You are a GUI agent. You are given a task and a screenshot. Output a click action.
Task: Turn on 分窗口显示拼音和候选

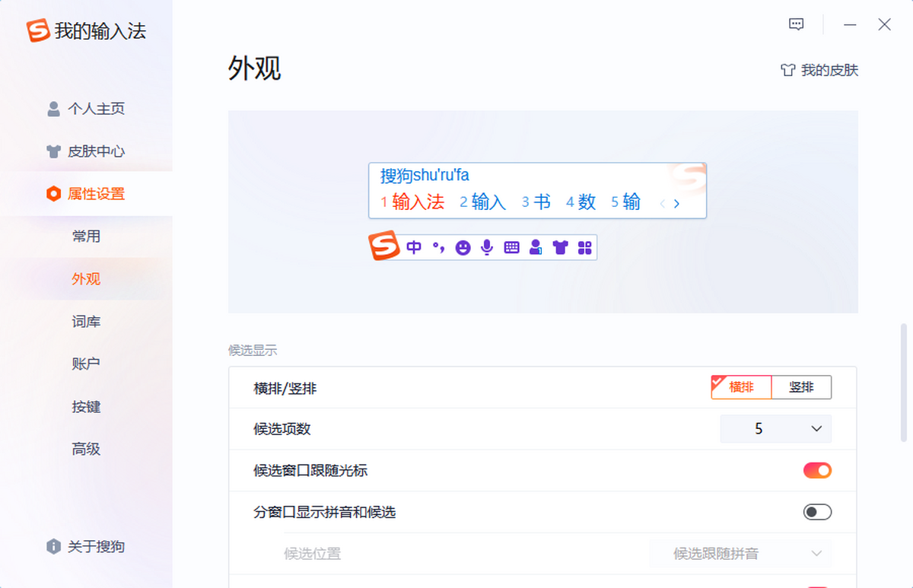click(x=817, y=512)
